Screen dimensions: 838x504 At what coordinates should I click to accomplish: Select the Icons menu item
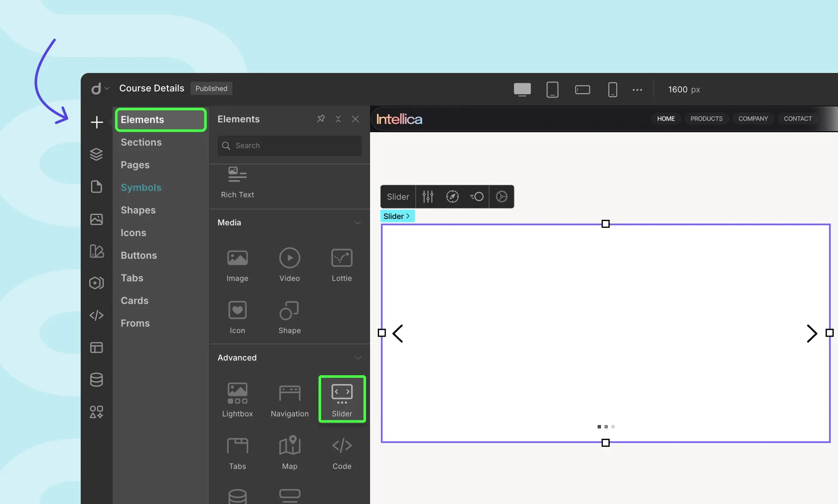pyautogui.click(x=134, y=233)
